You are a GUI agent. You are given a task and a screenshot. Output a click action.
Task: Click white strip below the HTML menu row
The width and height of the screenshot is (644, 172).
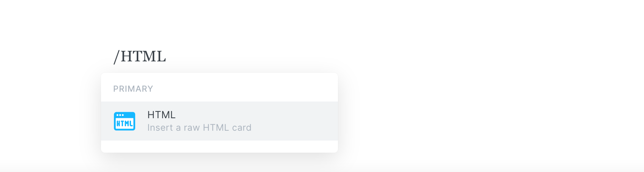click(x=219, y=146)
